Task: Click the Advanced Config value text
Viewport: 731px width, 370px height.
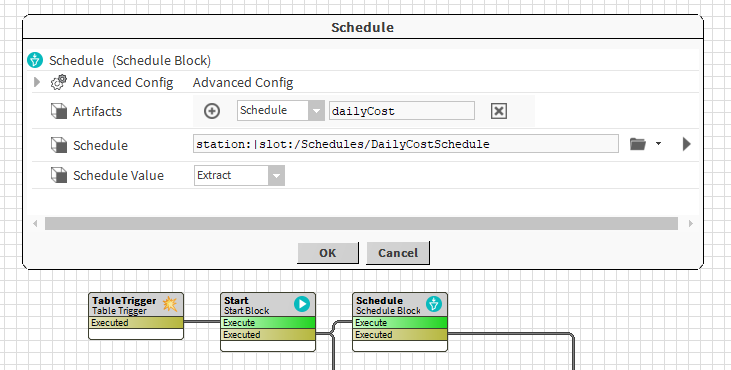Action: (x=243, y=82)
